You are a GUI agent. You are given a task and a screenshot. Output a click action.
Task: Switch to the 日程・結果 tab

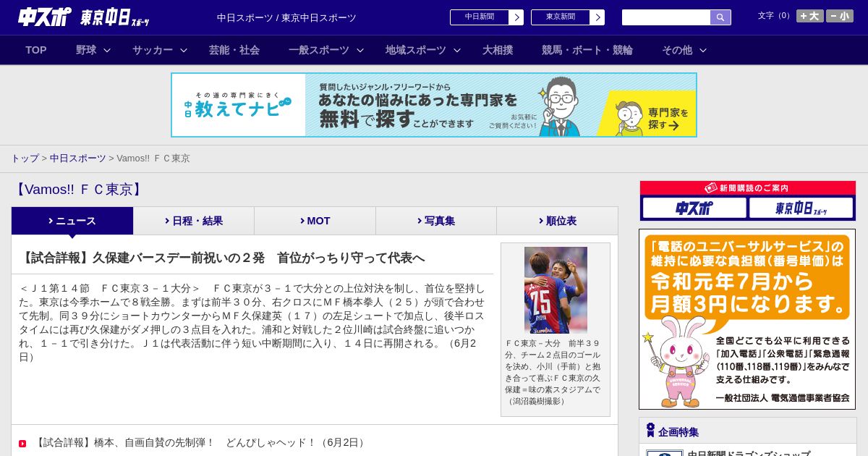pos(194,221)
